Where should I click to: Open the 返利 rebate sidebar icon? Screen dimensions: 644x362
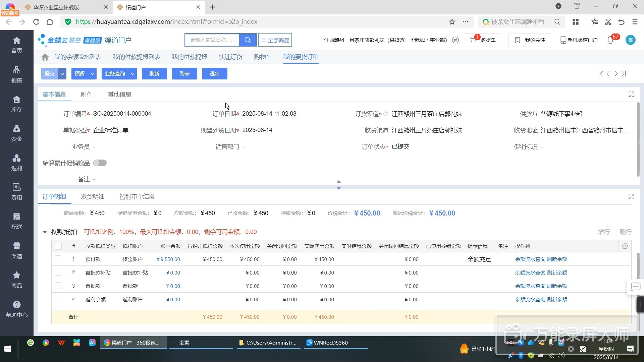pyautogui.click(x=16, y=162)
